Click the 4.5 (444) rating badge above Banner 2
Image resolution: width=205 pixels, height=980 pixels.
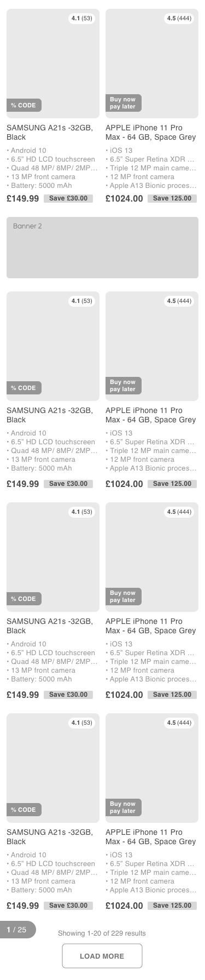click(179, 18)
